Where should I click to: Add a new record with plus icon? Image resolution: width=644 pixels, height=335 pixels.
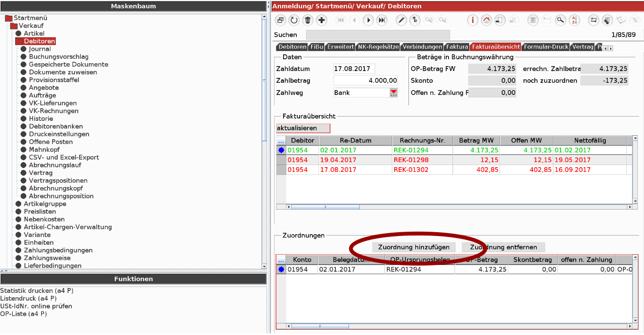(x=321, y=20)
